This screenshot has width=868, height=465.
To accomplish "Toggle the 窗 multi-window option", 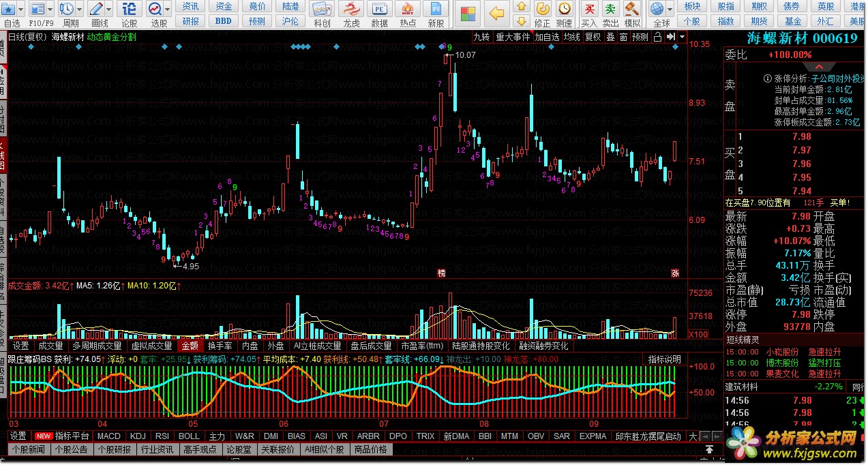I will click(623, 37).
